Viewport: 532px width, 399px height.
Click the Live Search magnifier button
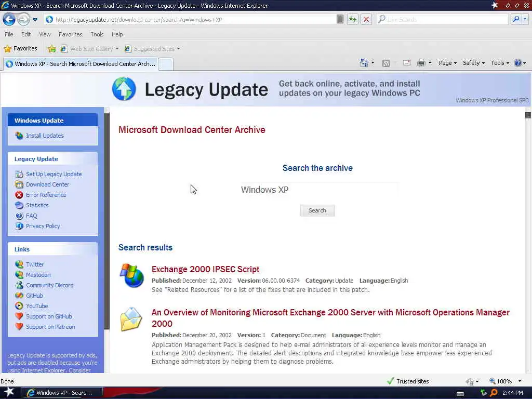coord(516,19)
